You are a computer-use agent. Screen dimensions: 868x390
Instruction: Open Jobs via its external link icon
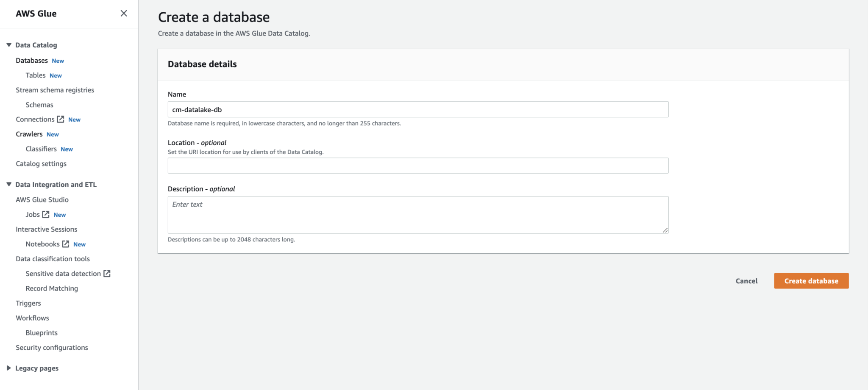coord(45,214)
